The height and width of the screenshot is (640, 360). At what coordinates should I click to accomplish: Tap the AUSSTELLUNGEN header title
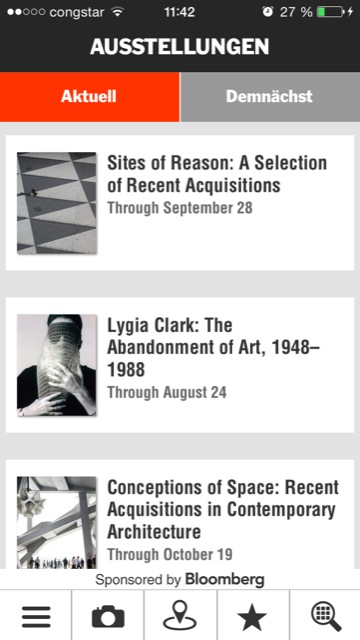(x=180, y=47)
